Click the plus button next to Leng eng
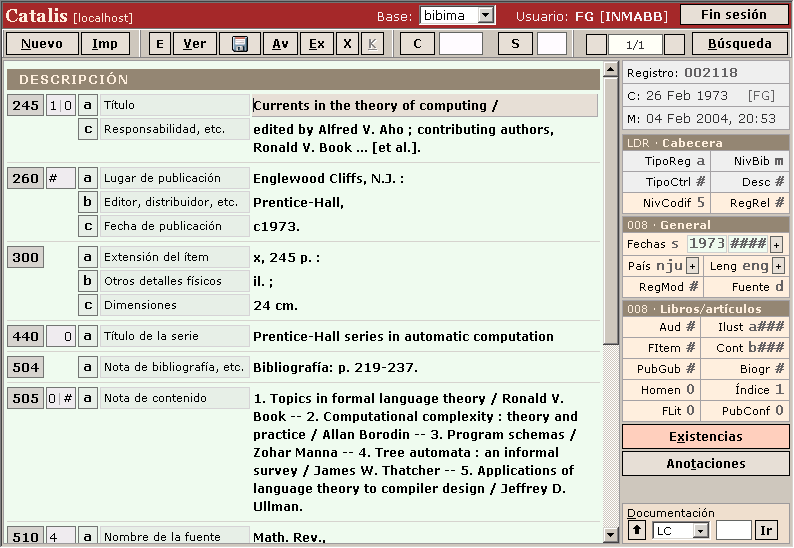Screen dimensions: 794x548 776,266
